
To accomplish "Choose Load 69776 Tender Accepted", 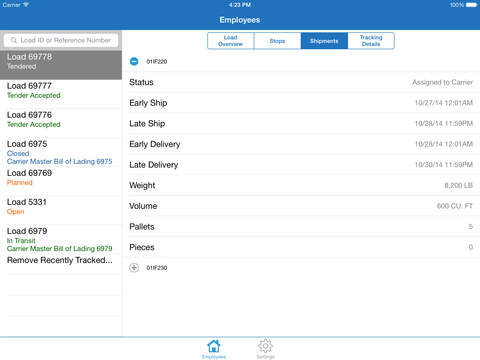I will [x=61, y=123].
